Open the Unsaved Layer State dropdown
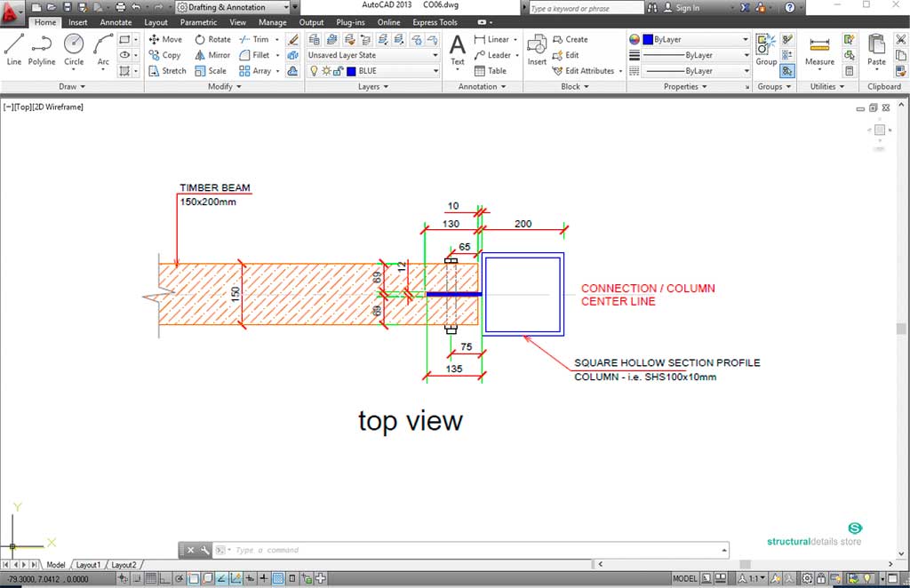Image resolution: width=910 pixels, height=588 pixels. (373, 55)
